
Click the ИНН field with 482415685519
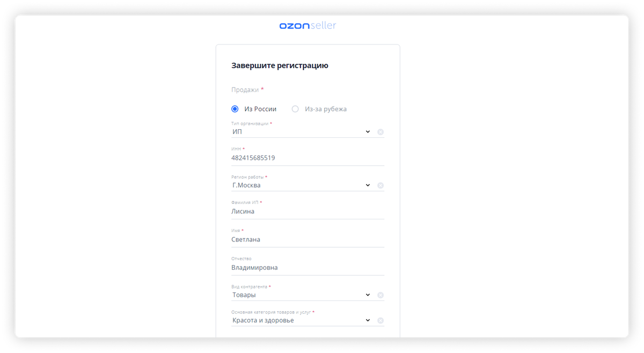coord(308,158)
